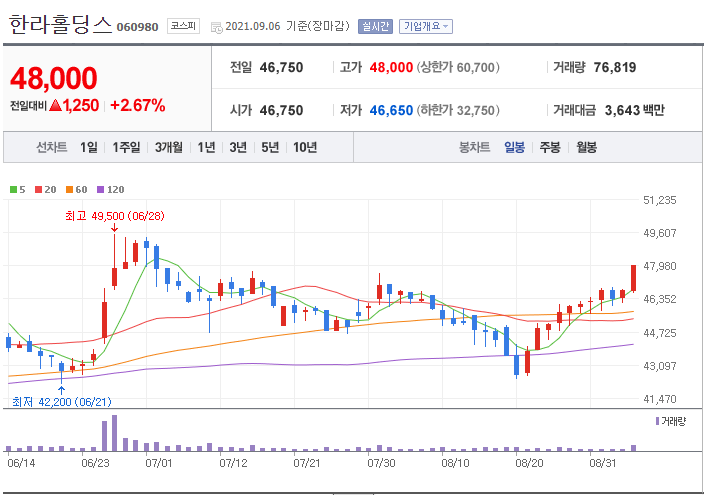The width and height of the screenshot is (704, 495).
Task: Click the 전일 46,750 value
Action: click(x=282, y=67)
